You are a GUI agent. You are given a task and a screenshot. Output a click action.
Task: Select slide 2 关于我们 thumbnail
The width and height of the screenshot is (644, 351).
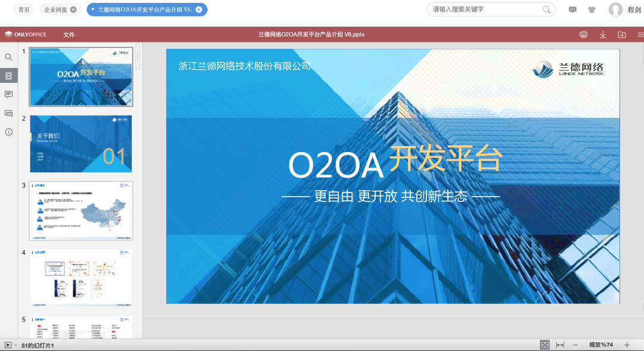(x=81, y=144)
